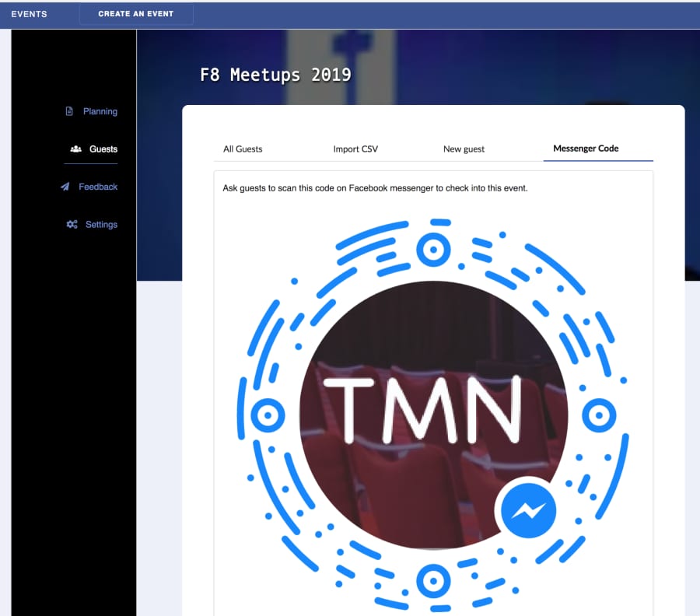The width and height of the screenshot is (700, 616).
Task: Click the Settings gears icon
Action: 72,224
